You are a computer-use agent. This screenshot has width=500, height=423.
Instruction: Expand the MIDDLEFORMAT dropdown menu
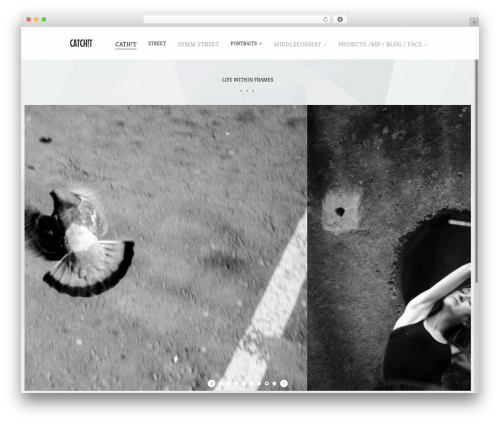pos(300,44)
